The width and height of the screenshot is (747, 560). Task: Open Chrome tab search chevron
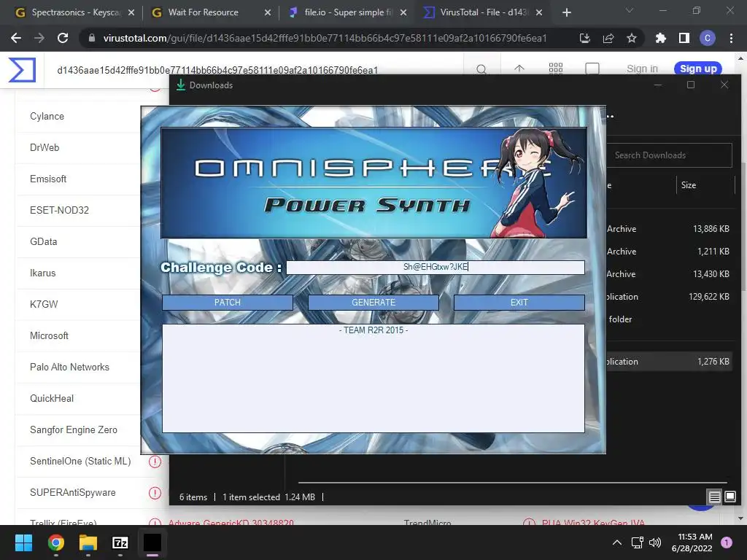[x=630, y=10]
